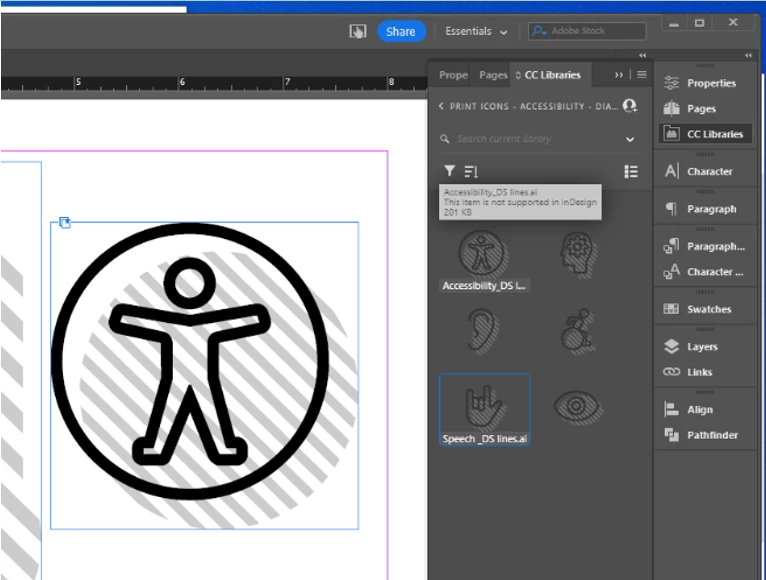Go back from the Print Icons library
The width and height of the screenshot is (766, 580).
coord(441,106)
